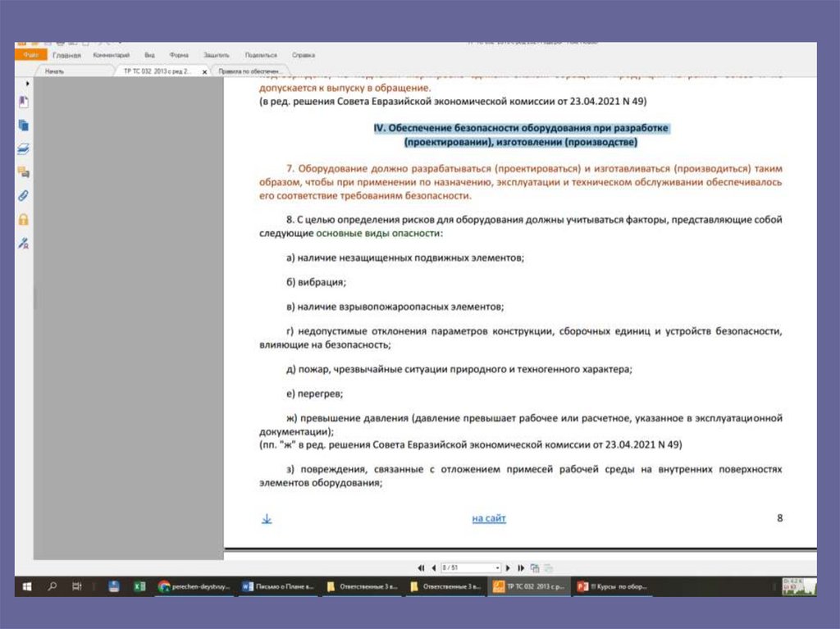Image resolution: width=840 pixels, height=629 pixels.
Task: Follow the "на сайт" link
Action: 489,518
